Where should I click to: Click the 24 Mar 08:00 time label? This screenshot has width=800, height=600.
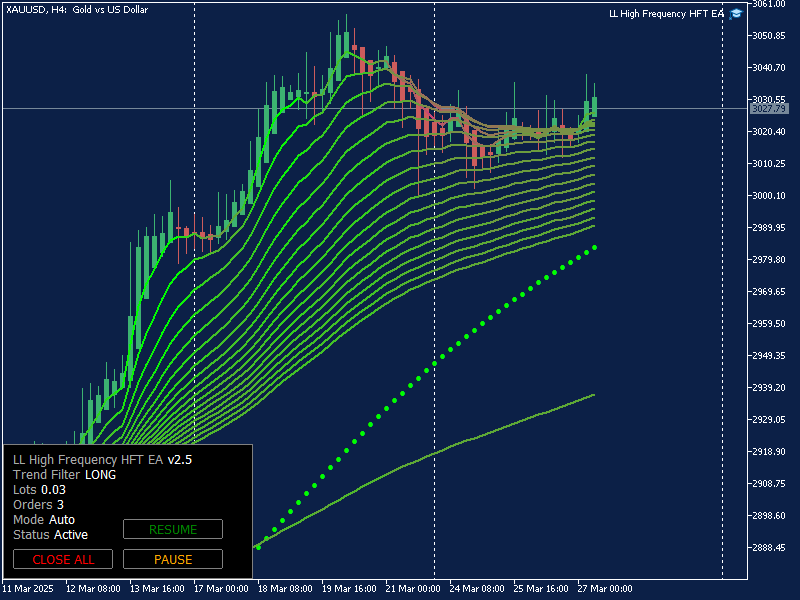click(x=477, y=588)
